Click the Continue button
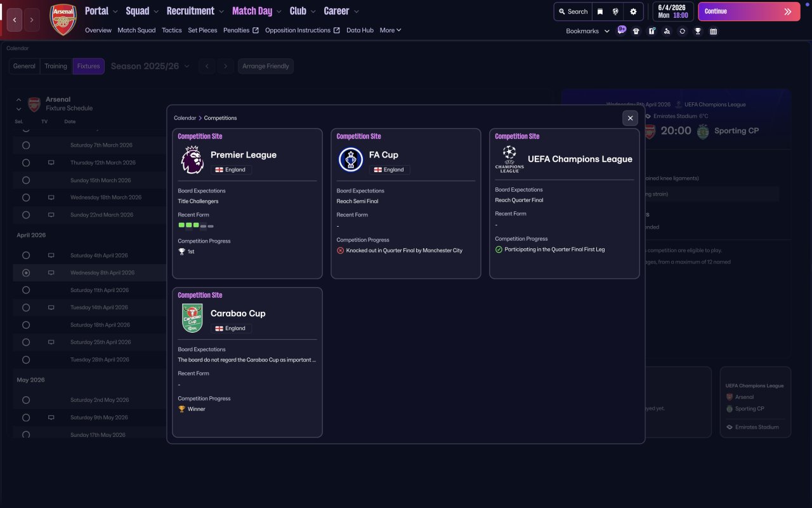 [749, 11]
